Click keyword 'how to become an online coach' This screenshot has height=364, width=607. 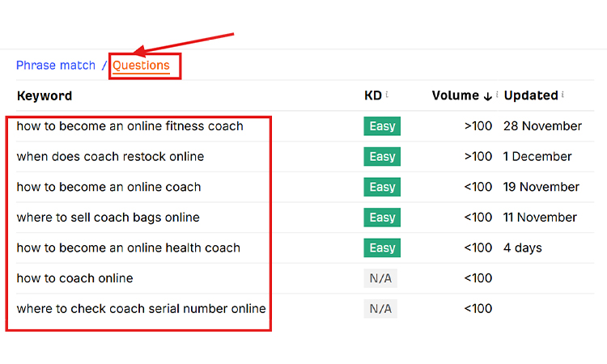pos(108,187)
